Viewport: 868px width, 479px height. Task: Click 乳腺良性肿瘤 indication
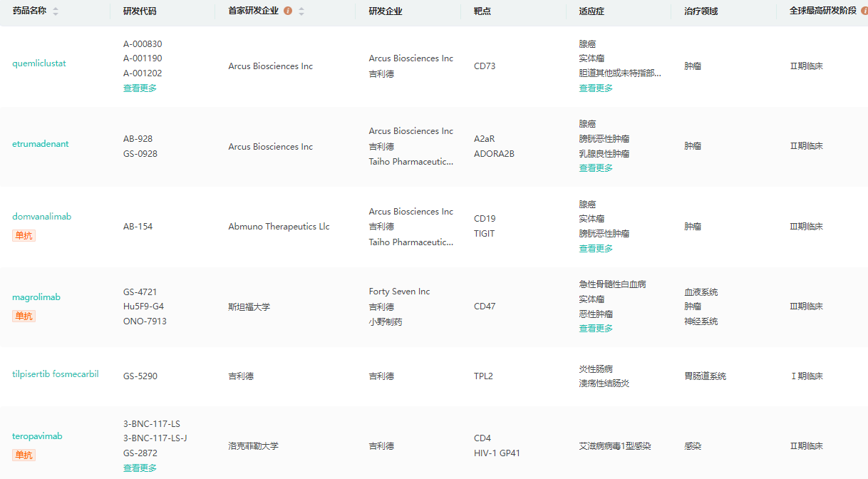604,154
